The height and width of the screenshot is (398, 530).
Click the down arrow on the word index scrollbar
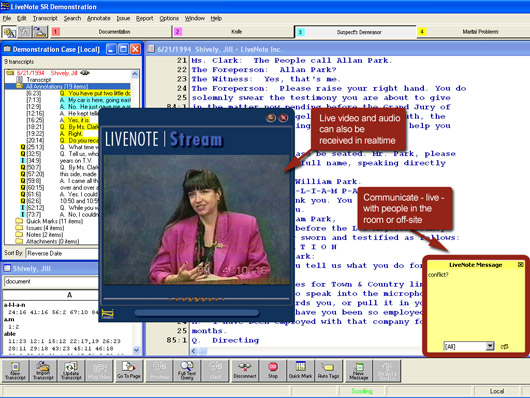point(136,350)
